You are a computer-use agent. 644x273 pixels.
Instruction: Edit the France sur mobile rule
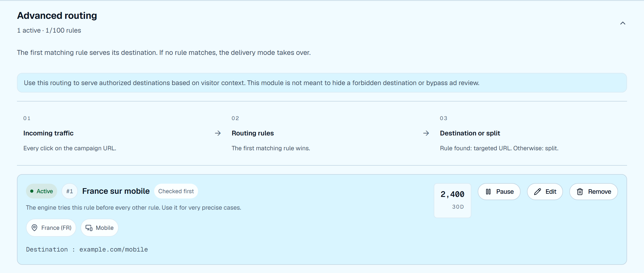(x=545, y=192)
